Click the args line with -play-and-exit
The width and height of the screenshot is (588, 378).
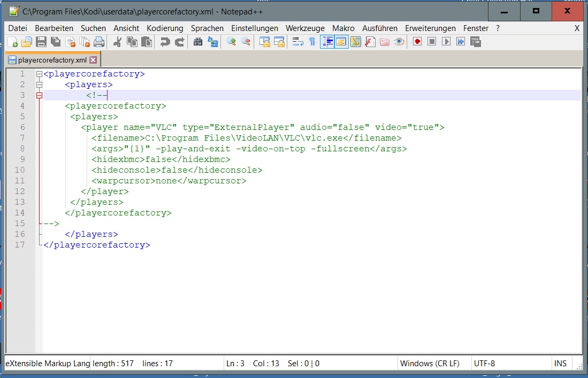point(249,149)
